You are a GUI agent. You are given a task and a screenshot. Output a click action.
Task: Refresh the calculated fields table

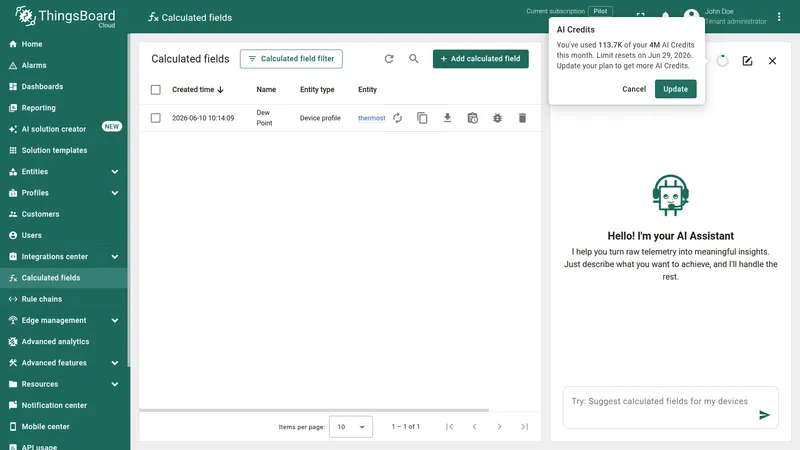coord(389,59)
